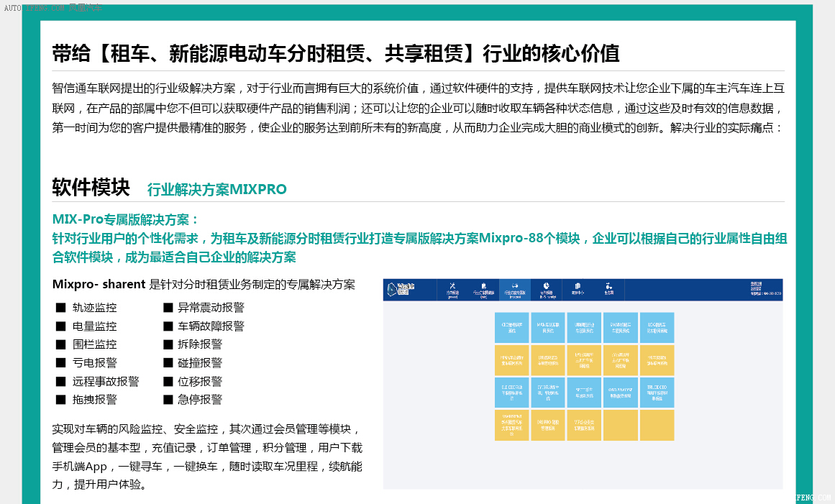The width and height of the screenshot is (835, 504).
Task: Click the stacked documents icon in the navigation bar
Action: click(578, 286)
